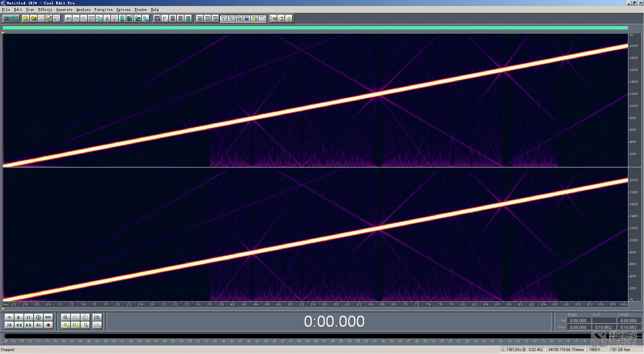Screen dimensions: 644x354
Task: Toggle spectral view with the purple diagonal icon
Action: pyautogui.click(x=157, y=18)
